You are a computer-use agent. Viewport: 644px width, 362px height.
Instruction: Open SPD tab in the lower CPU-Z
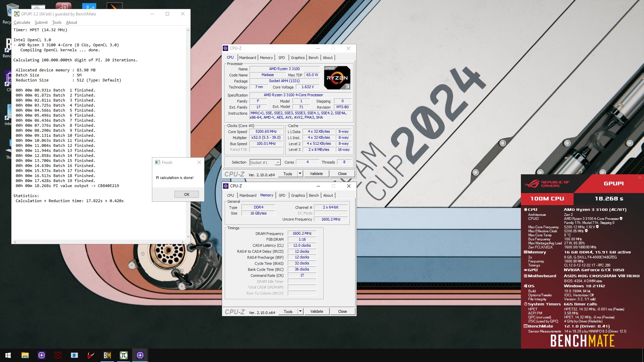coord(282,195)
